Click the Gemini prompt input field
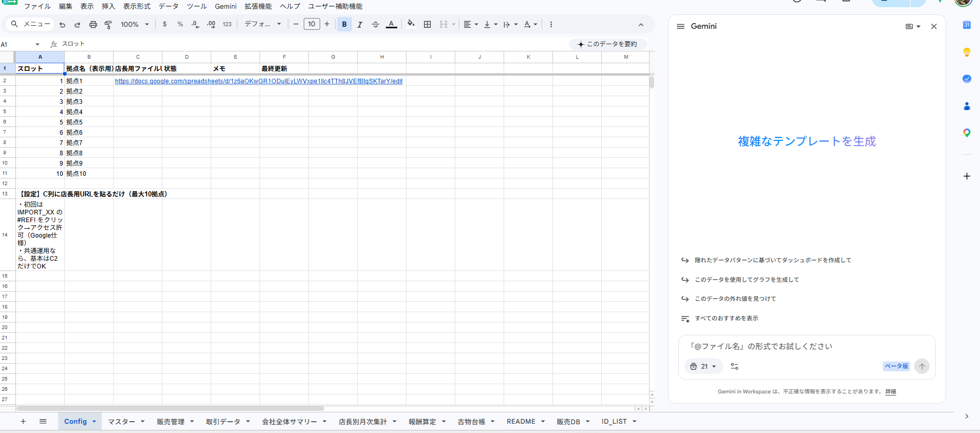 [807, 347]
